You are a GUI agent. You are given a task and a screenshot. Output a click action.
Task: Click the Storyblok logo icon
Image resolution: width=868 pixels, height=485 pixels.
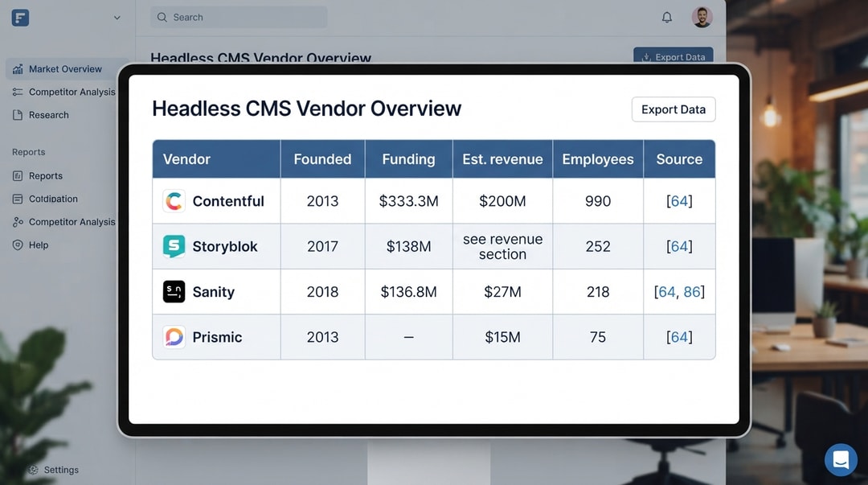click(174, 246)
